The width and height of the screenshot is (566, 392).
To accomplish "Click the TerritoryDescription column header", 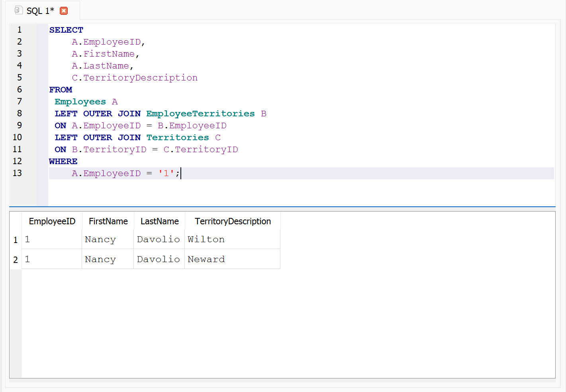I will tap(233, 221).
